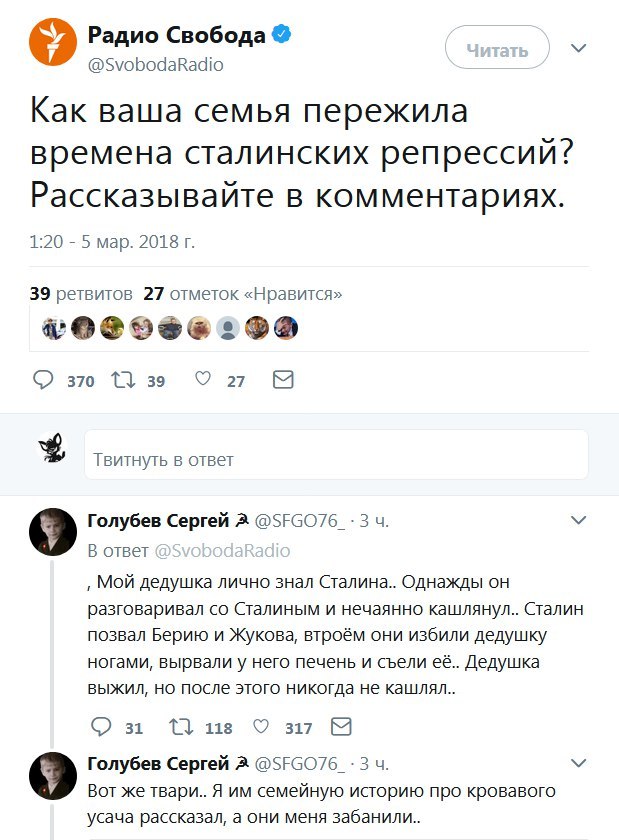Expand options for second Голубев comment
This screenshot has height=840, width=619.
click(x=578, y=763)
